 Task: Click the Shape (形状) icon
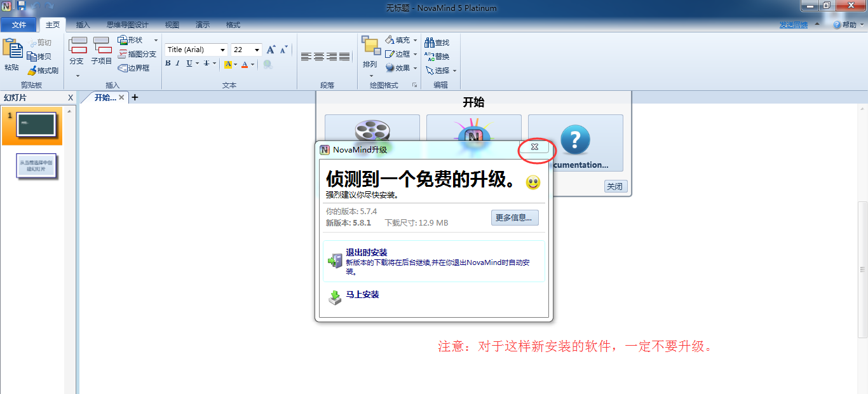click(x=123, y=40)
